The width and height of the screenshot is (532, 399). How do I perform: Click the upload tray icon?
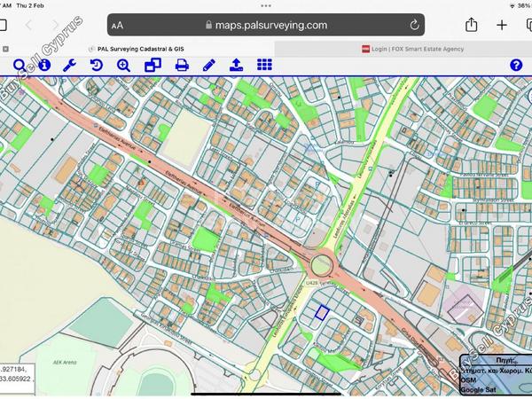point(236,65)
